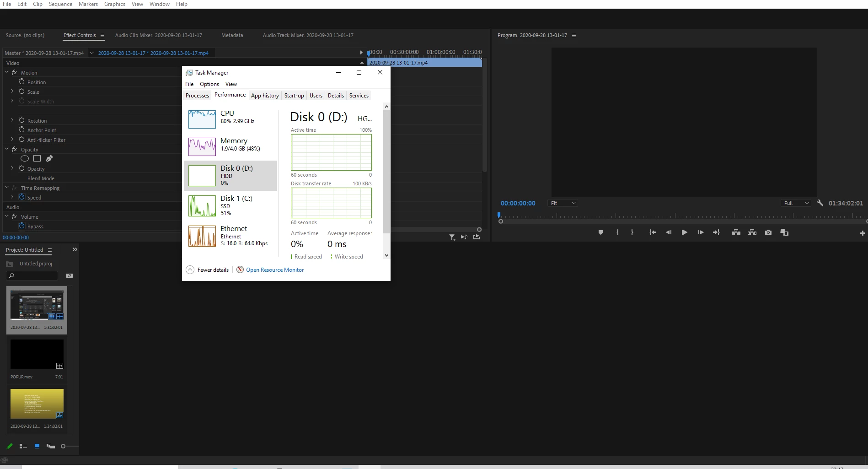Collapse the Opacity effect group
The image size is (868, 469).
click(x=6, y=149)
